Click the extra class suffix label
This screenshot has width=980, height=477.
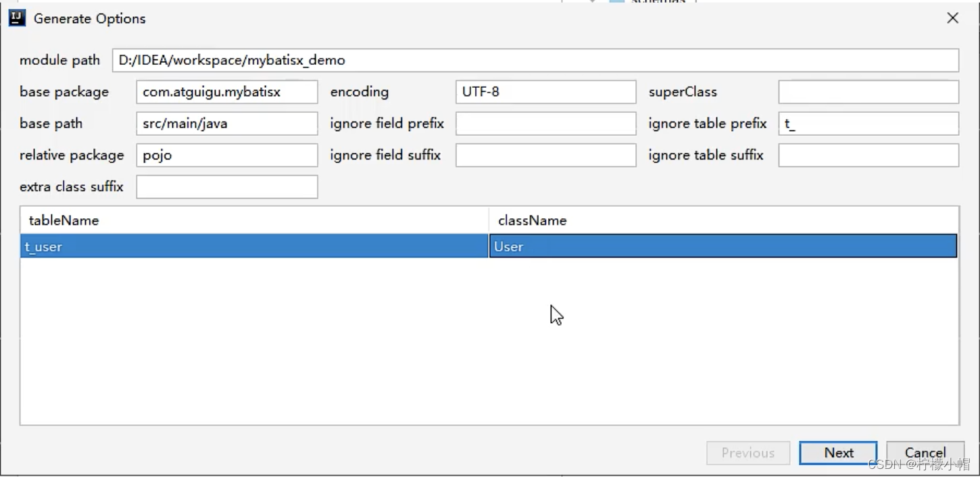point(72,187)
